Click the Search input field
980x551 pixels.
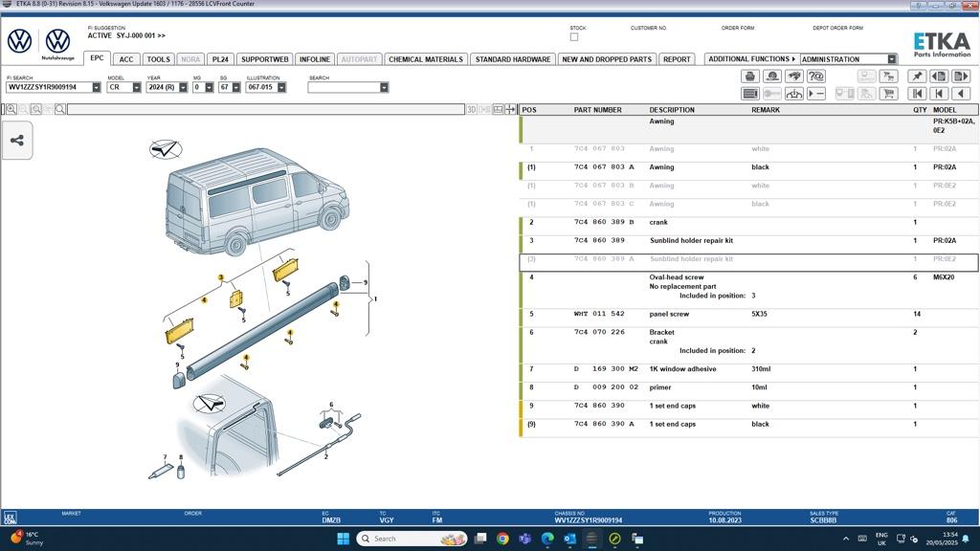(x=344, y=87)
